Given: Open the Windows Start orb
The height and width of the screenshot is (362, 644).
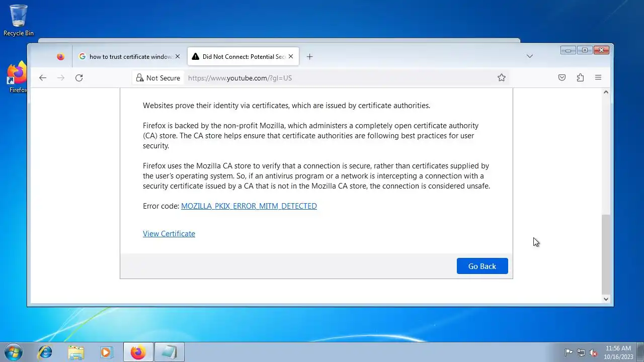Looking at the screenshot, I should coord(13,352).
